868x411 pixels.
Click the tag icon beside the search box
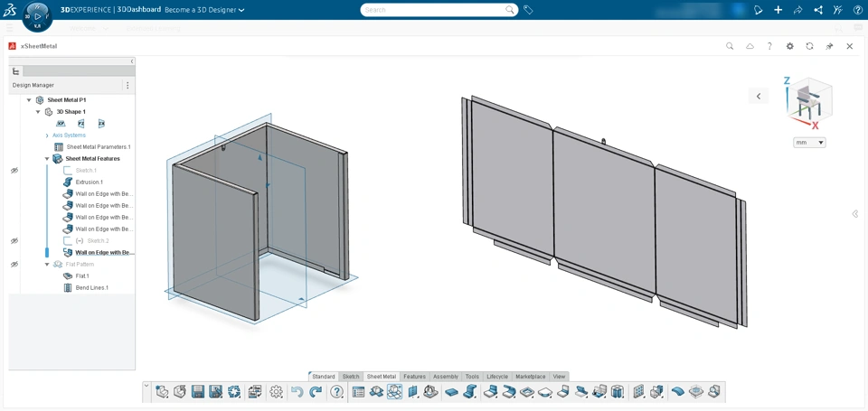coord(528,10)
